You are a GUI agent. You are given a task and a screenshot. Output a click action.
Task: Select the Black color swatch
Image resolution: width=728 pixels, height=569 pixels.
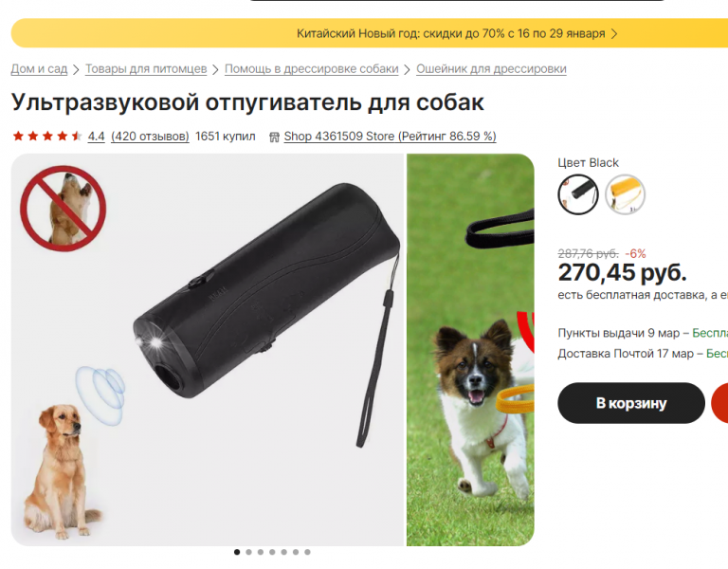tap(577, 194)
